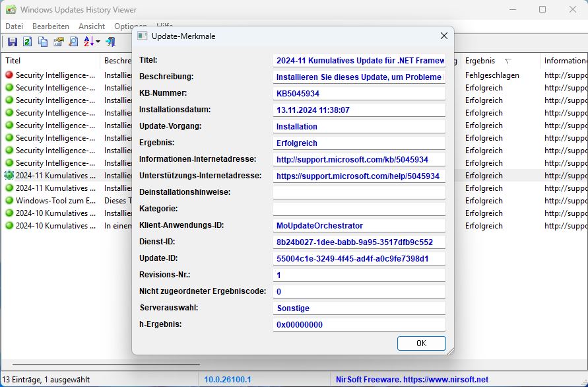Open the Ansicht menu
Image resolution: width=588 pixels, height=387 pixels.
(92, 26)
